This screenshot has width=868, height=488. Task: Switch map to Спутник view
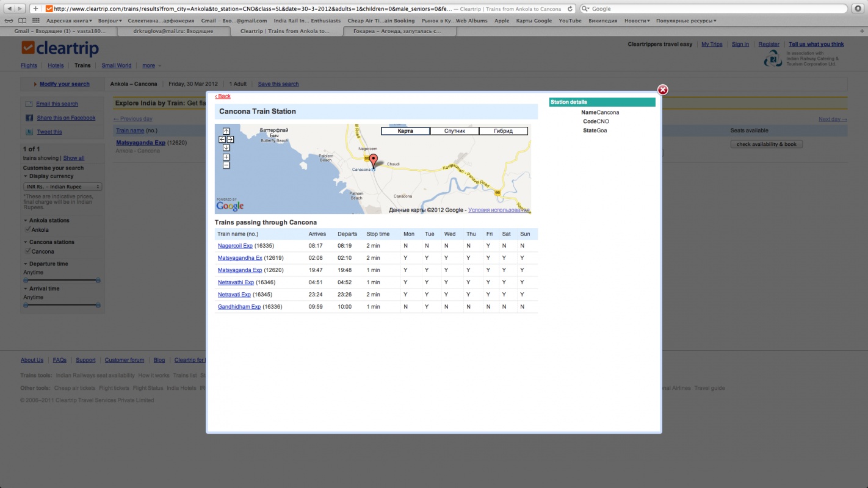(x=454, y=131)
